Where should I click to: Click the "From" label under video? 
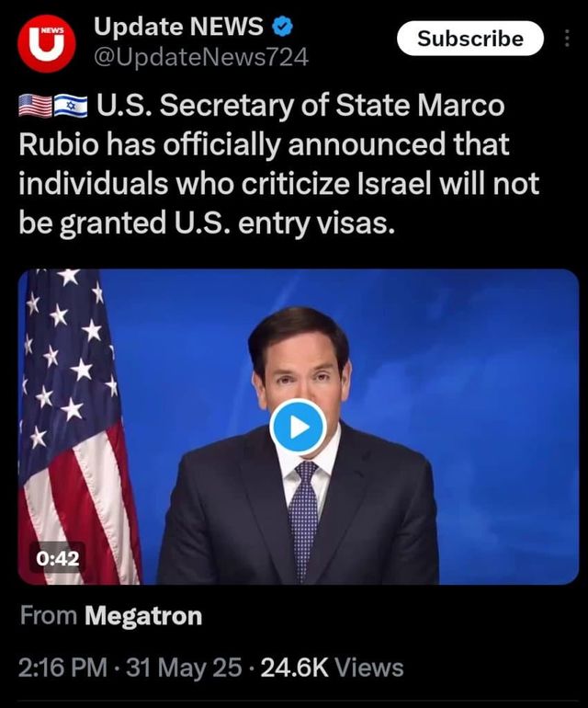(49, 615)
